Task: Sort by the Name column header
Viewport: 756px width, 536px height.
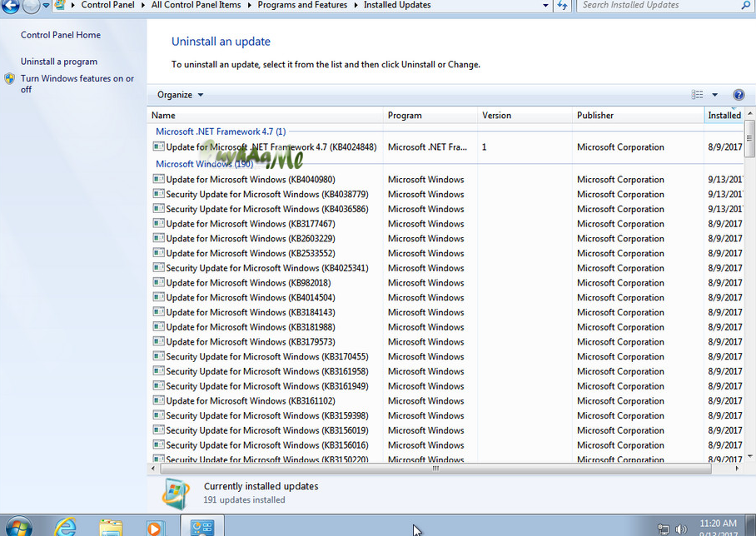Action: pyautogui.click(x=265, y=115)
